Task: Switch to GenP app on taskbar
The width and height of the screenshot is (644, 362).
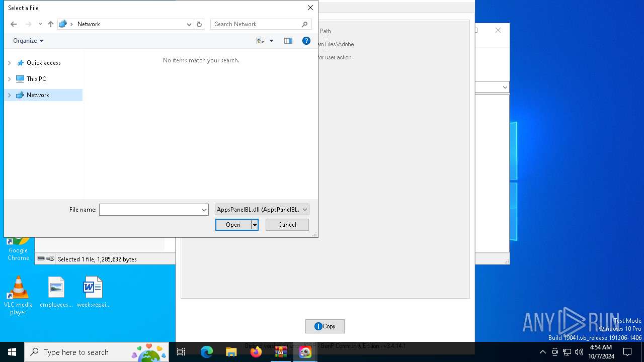Action: [x=305, y=352]
